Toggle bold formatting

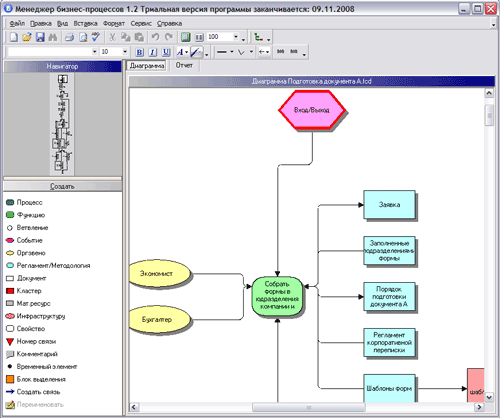140,52
